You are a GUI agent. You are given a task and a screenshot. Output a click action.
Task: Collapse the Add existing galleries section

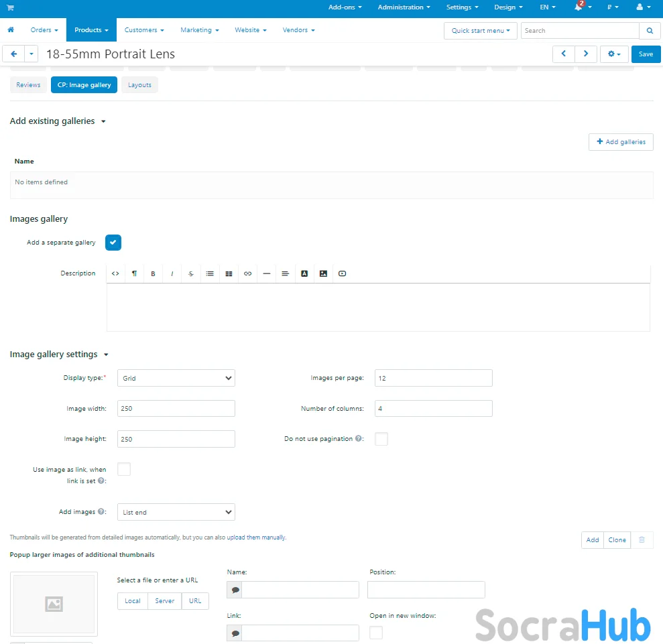58,121
